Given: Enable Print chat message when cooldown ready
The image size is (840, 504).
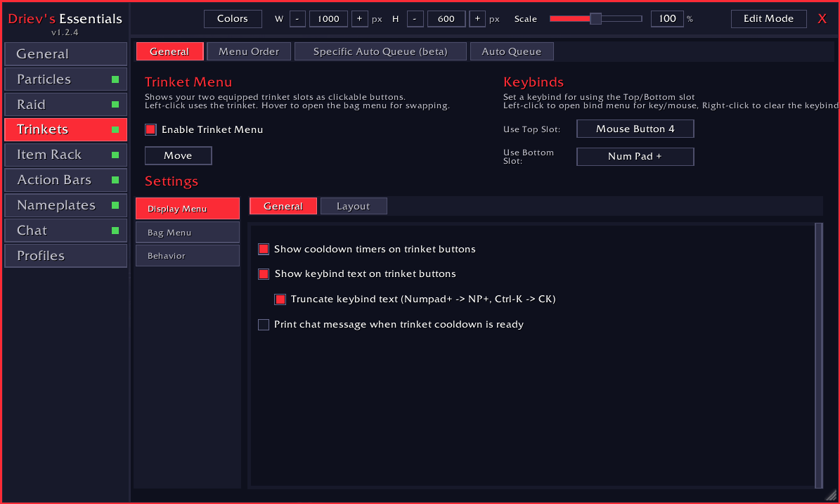Looking at the screenshot, I should point(264,325).
